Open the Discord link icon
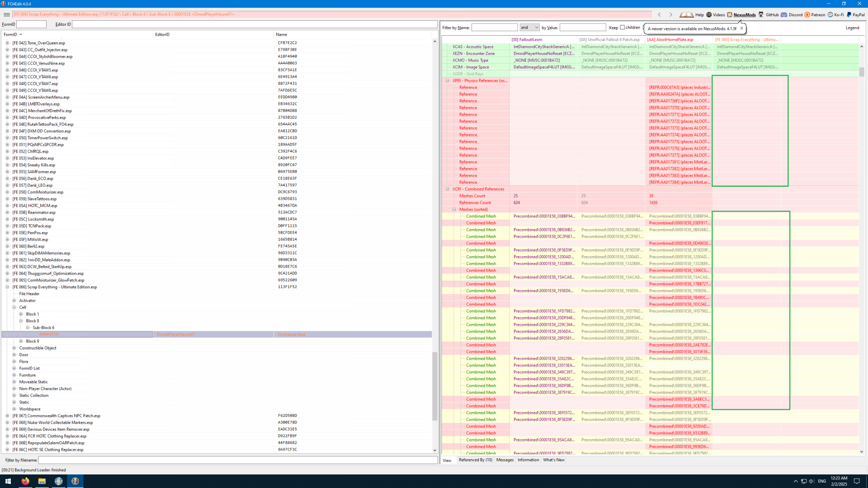Viewport: 868px width, 488px height. [784, 14]
